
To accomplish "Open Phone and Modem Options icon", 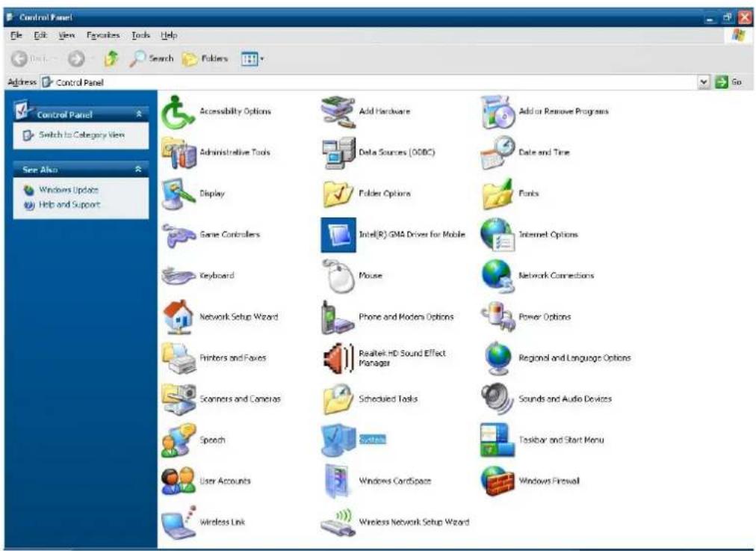I will pos(338,317).
